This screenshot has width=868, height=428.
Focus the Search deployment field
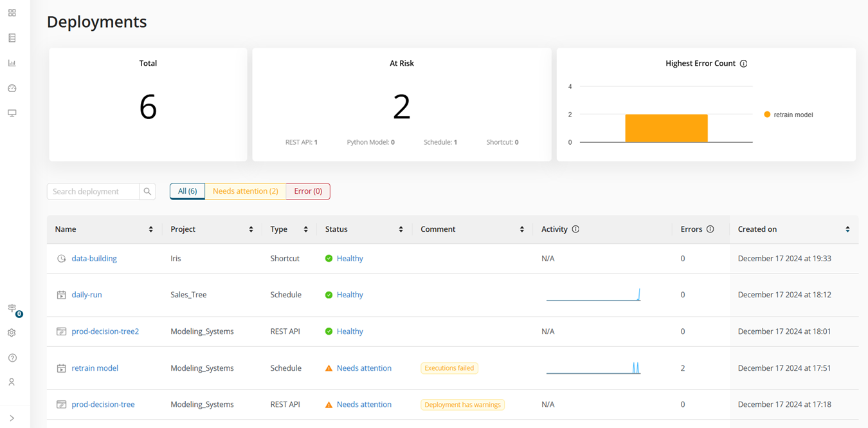[93, 191]
